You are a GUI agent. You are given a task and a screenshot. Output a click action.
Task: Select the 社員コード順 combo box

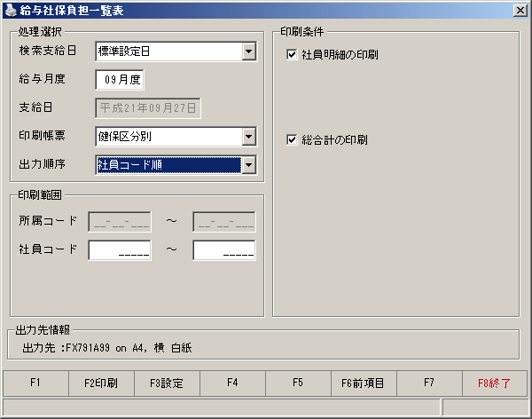point(176,165)
